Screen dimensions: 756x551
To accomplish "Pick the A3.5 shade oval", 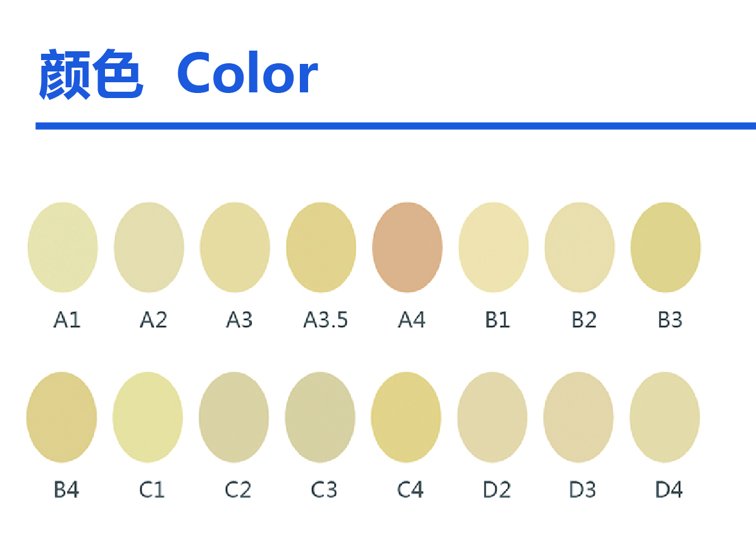I will tap(321, 247).
